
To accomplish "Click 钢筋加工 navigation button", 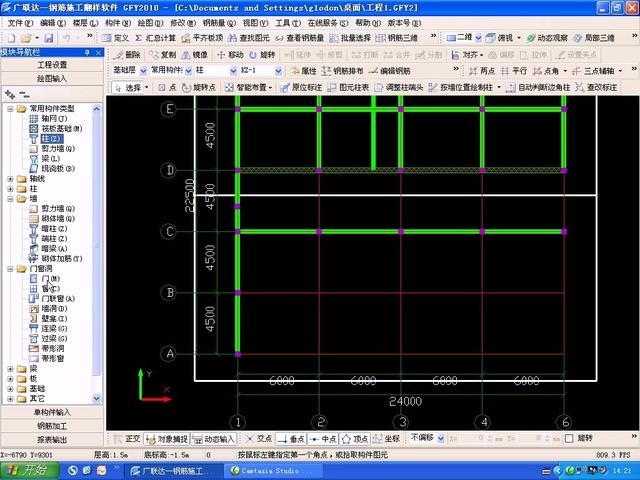I will 52,426.
